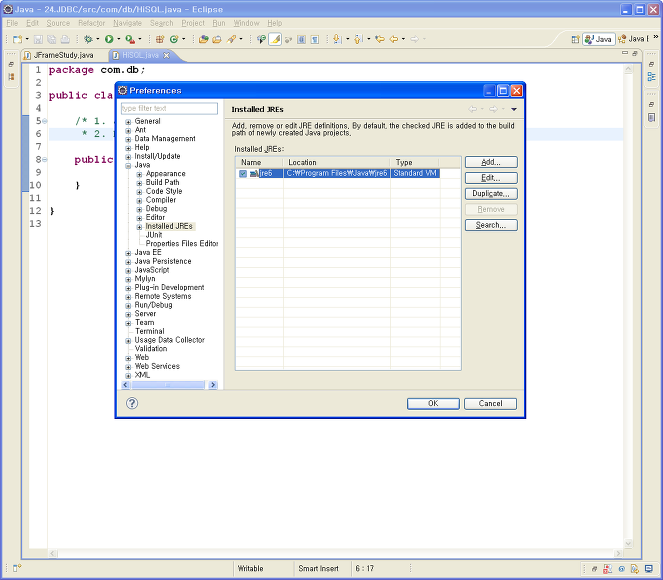Click the Previous Annotation toolbar icon

pyautogui.click(x=358, y=39)
